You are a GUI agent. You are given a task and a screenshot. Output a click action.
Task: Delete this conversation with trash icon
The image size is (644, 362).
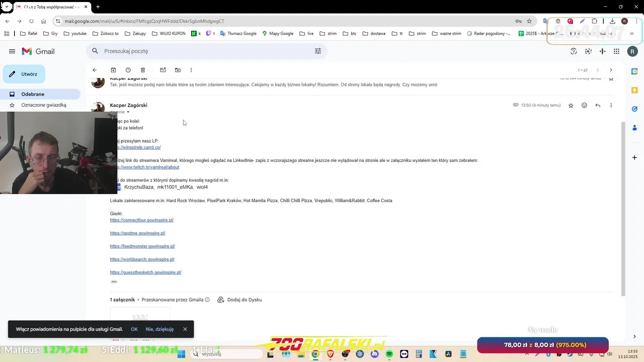tap(143, 70)
